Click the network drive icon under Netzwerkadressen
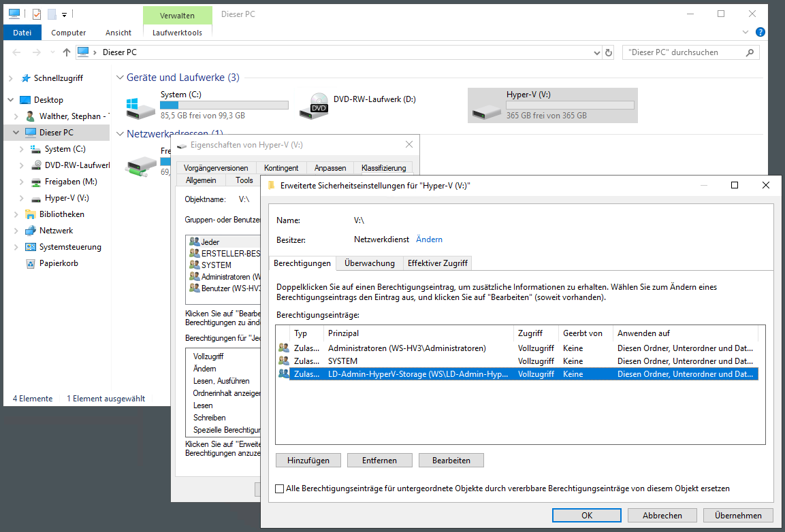The height and width of the screenshot is (532, 785). pyautogui.click(x=141, y=166)
